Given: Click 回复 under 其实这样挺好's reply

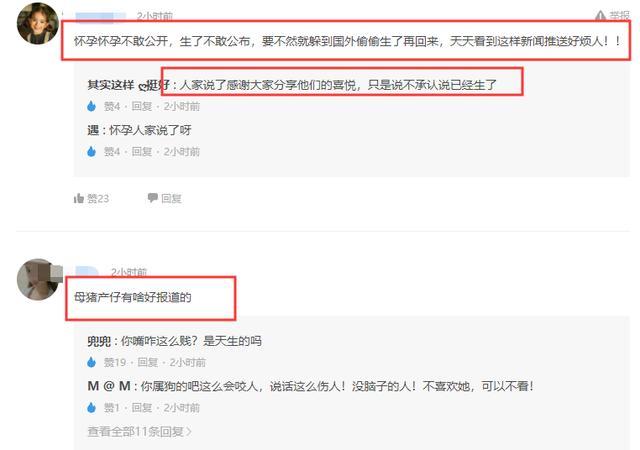Looking at the screenshot, I should 142,106.
